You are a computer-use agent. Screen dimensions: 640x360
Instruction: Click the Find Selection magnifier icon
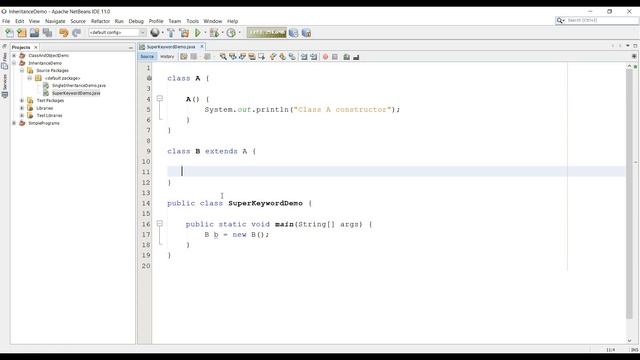pos(223,57)
